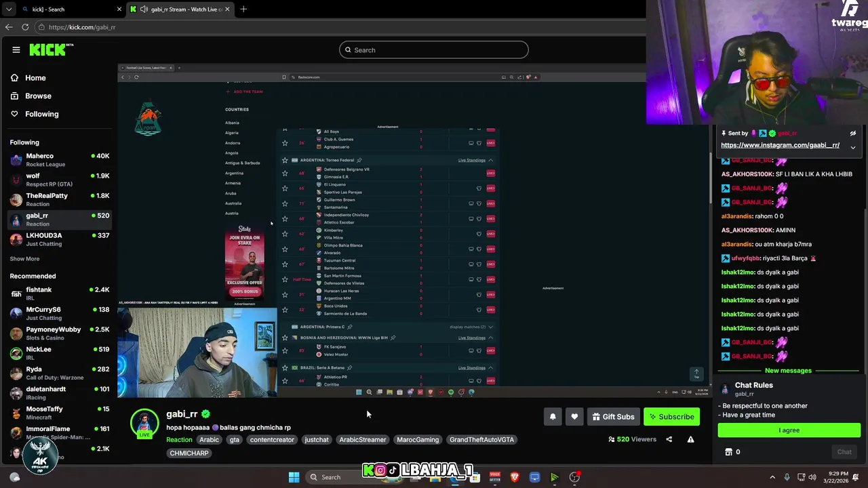Focus the Kick search field
The image size is (868, 488).
(x=434, y=50)
